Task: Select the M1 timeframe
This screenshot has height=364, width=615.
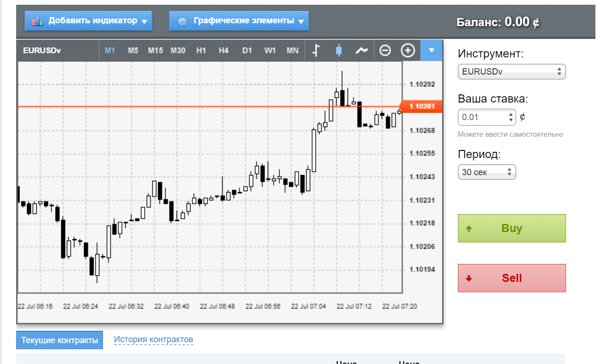Action: [x=110, y=50]
